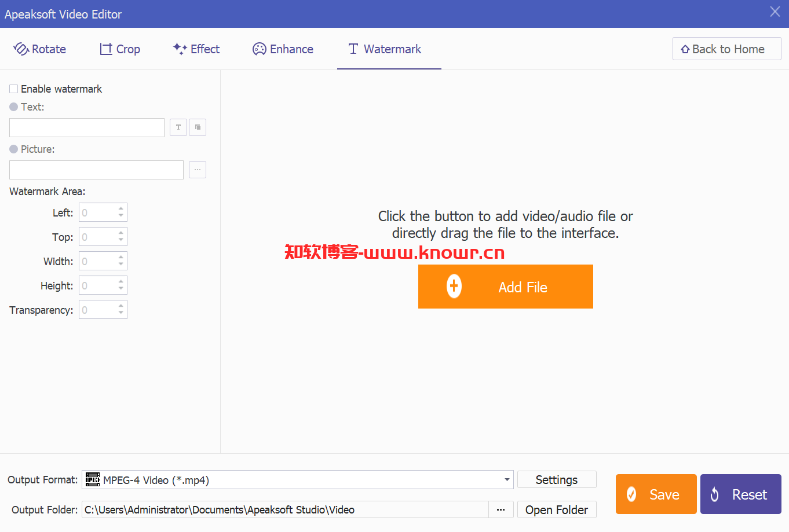The height and width of the screenshot is (532, 789).
Task: Switch to the Crop tab
Action: point(120,49)
